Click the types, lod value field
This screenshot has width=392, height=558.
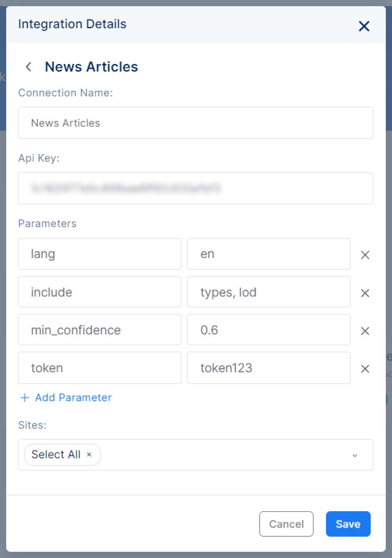pyautogui.click(x=269, y=292)
